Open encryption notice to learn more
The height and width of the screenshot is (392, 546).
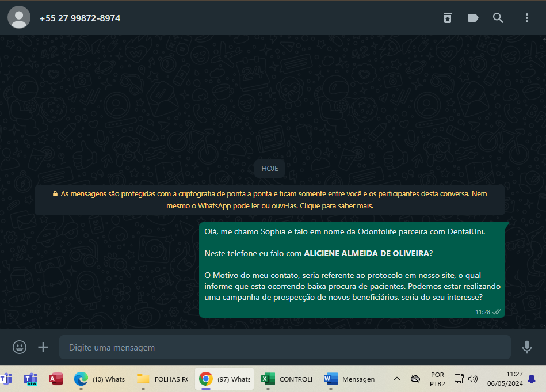269,200
